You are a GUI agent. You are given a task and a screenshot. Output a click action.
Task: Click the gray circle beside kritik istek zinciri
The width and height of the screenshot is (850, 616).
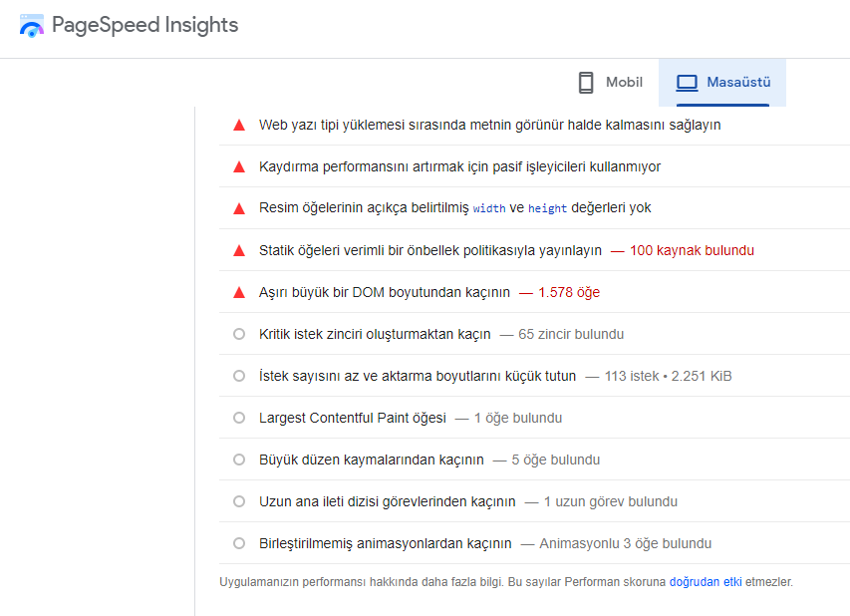[238, 334]
